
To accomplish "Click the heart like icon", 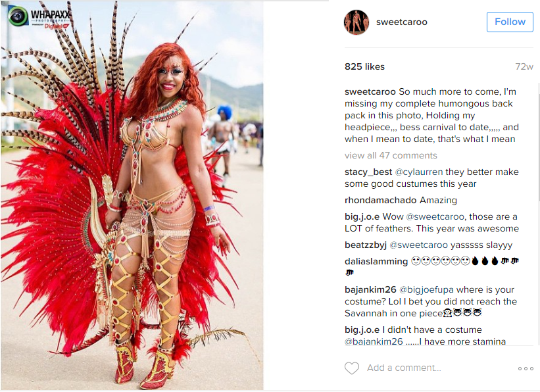I will 352,368.
